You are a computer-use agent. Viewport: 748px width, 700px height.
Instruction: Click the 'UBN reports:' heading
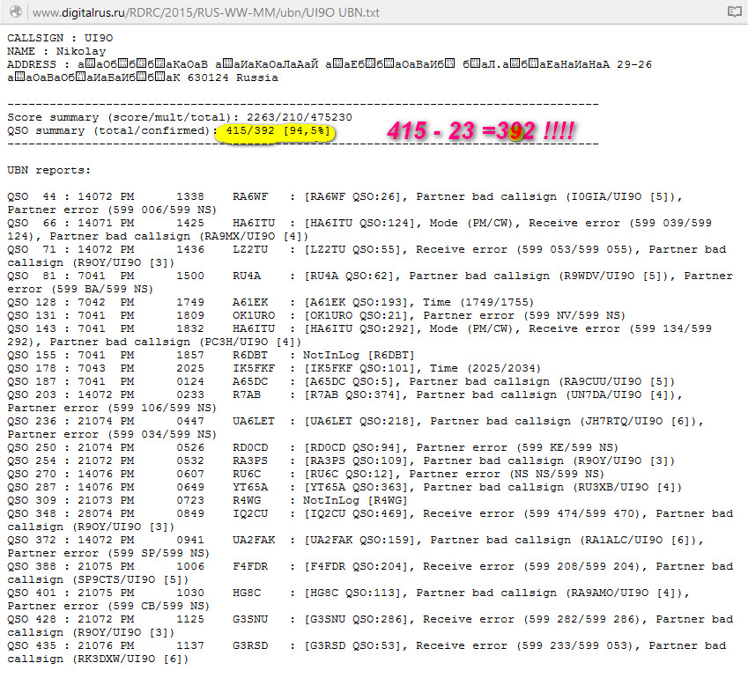[x=49, y=170]
